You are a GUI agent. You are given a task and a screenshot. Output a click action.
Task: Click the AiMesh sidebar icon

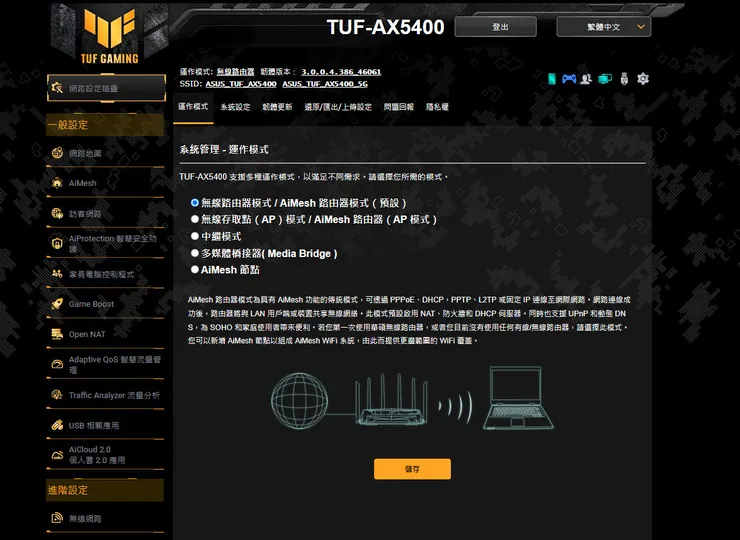57,183
